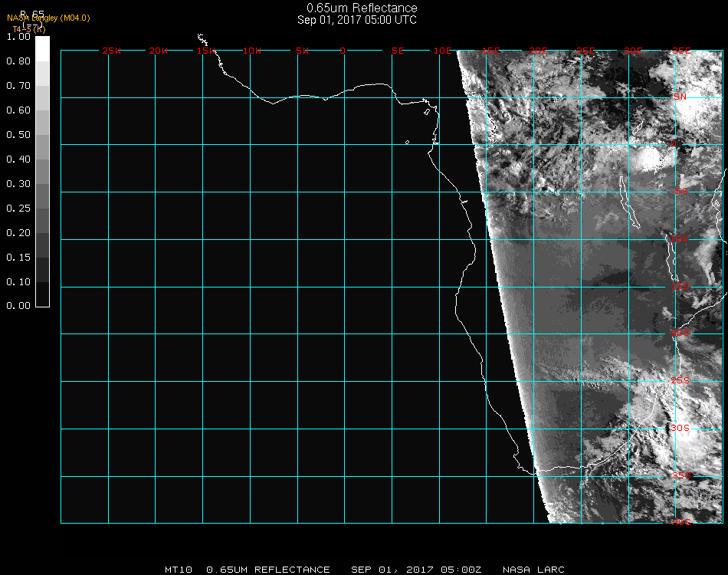Click the 20E longitude label
Image resolution: width=728 pixels, height=575 pixels.
[x=538, y=51]
